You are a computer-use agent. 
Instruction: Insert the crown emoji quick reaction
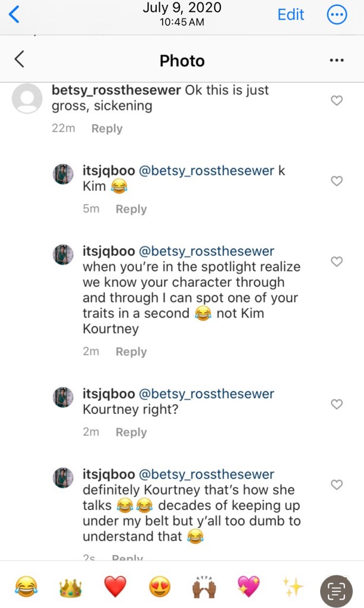coord(70,587)
